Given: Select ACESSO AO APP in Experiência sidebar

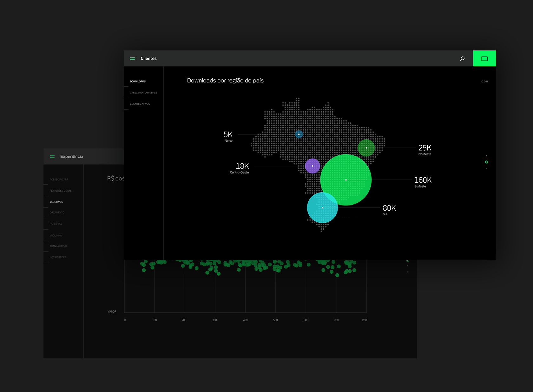Looking at the screenshot, I should [x=59, y=180].
